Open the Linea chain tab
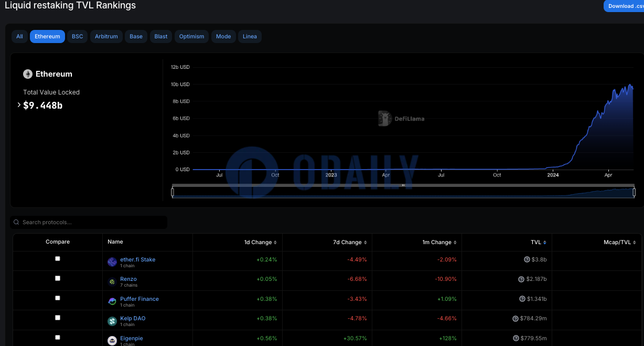Screen dimensions: 644x346 (x=250, y=36)
